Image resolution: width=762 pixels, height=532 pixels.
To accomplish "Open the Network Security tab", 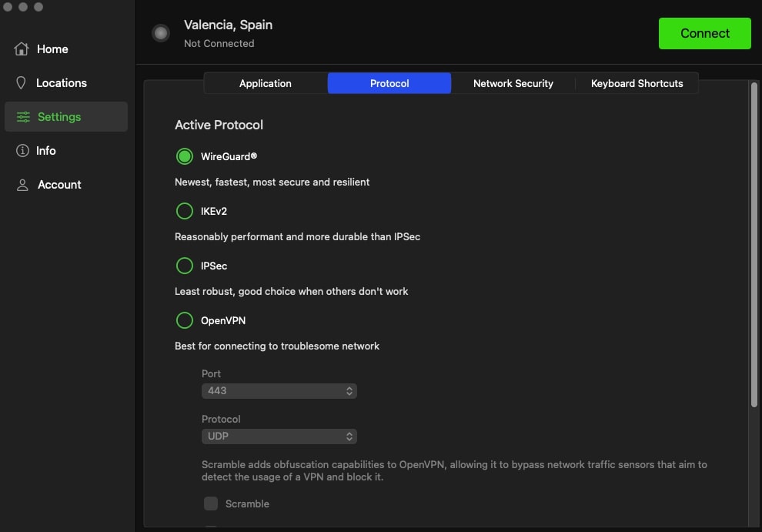I will pyautogui.click(x=513, y=83).
